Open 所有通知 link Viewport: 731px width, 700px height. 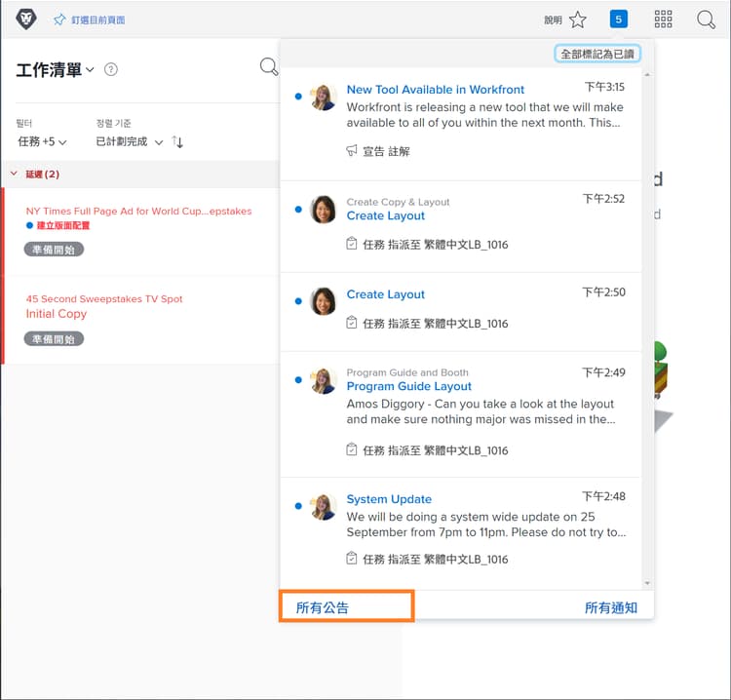click(x=611, y=607)
